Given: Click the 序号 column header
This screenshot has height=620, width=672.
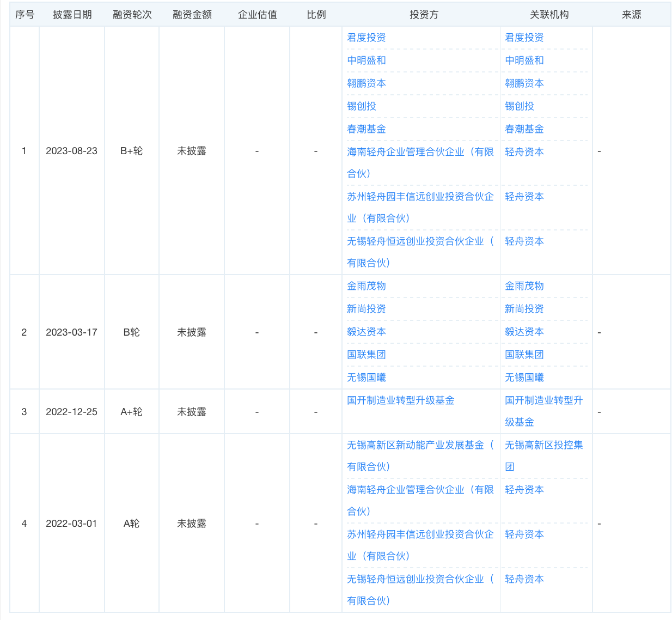Looking at the screenshot, I should [x=25, y=15].
